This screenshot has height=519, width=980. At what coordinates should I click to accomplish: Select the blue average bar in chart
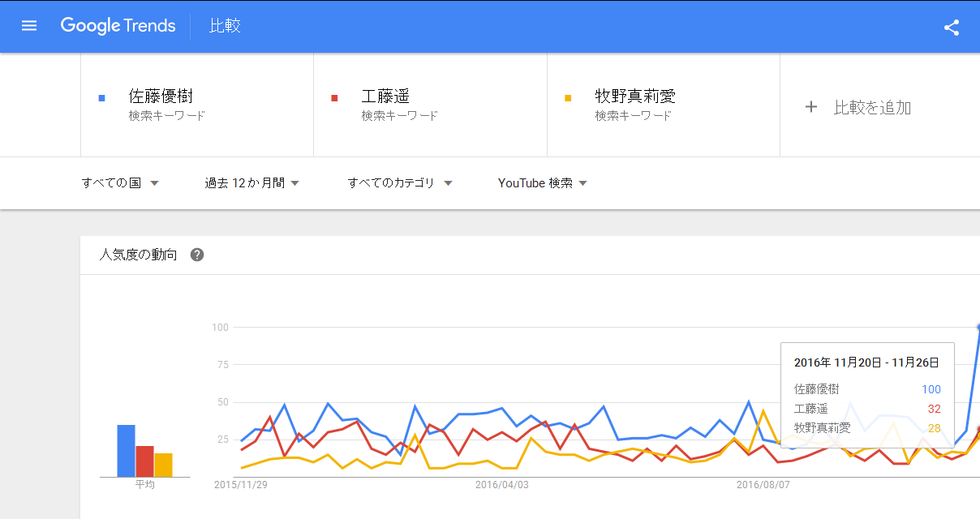[126, 451]
